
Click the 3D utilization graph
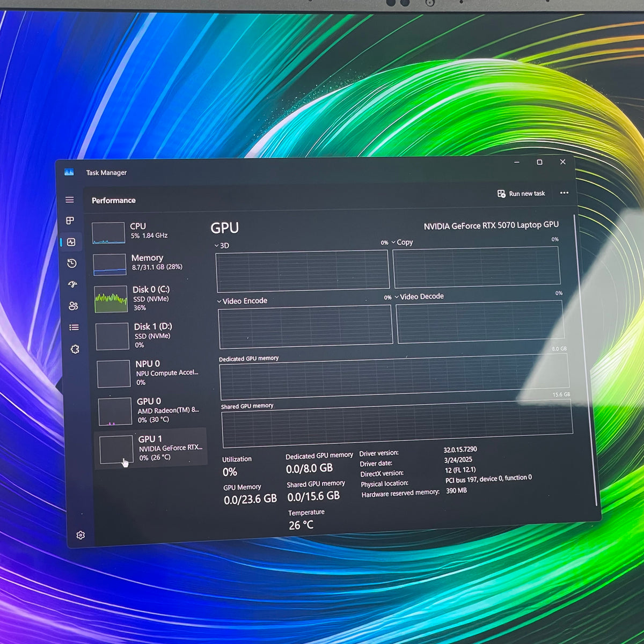point(303,270)
